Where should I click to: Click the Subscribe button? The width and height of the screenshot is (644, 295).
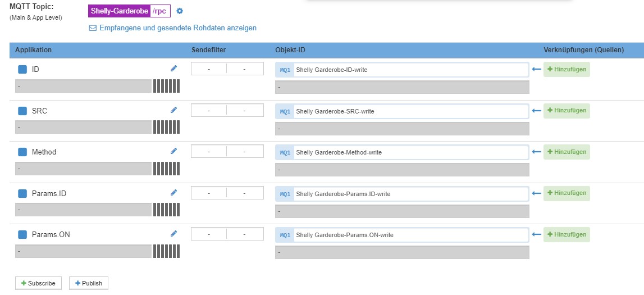38,283
